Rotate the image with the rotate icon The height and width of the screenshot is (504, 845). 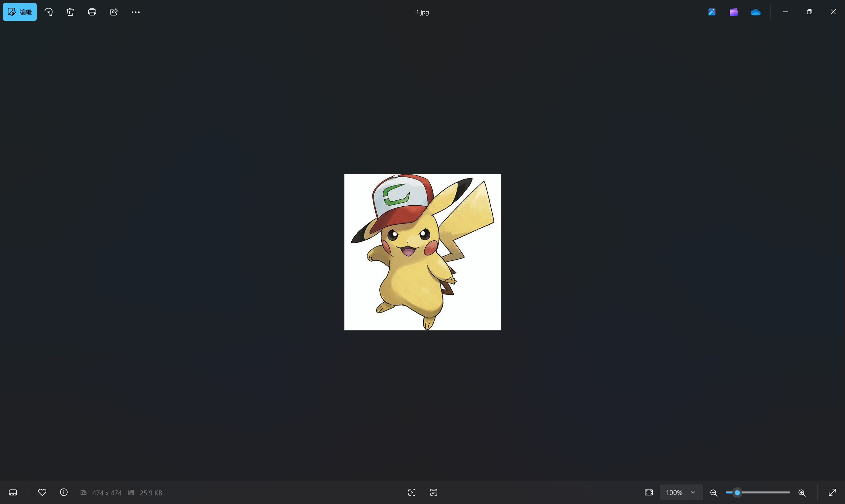[49, 12]
